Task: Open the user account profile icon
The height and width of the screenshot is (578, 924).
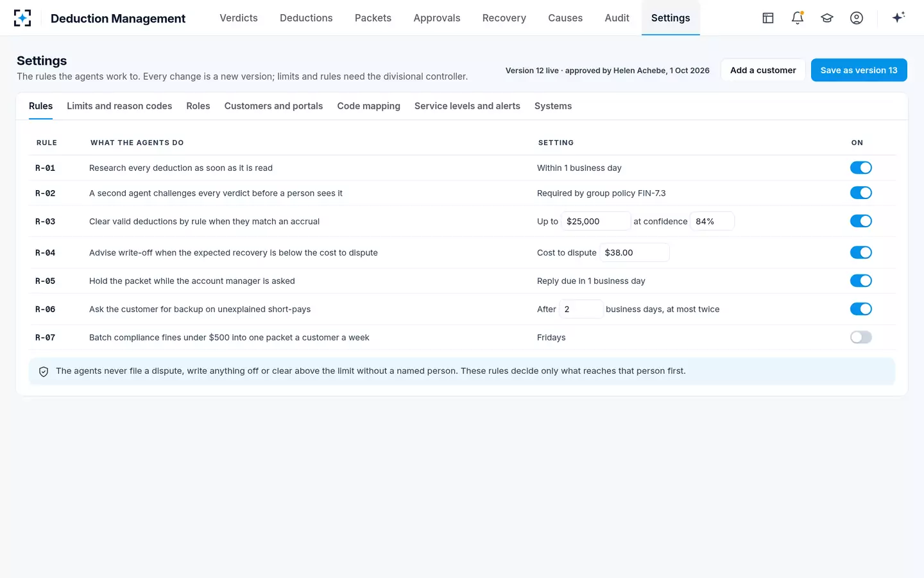Action: [857, 18]
